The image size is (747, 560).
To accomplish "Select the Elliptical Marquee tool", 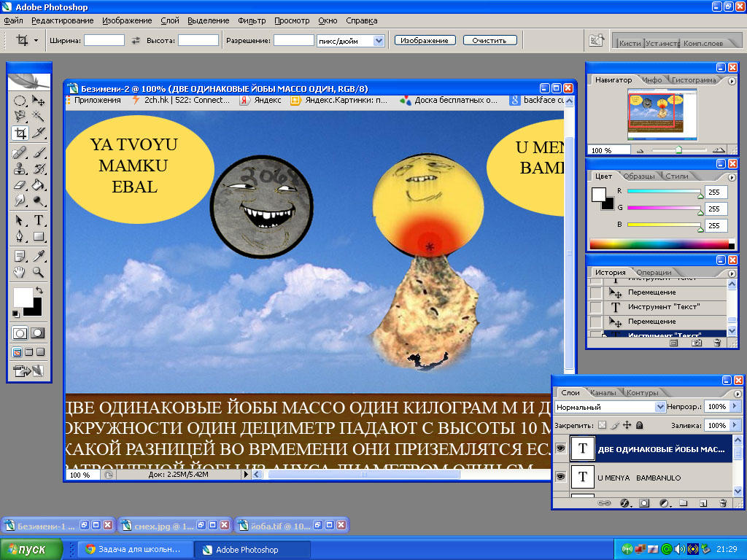I will pyautogui.click(x=20, y=101).
